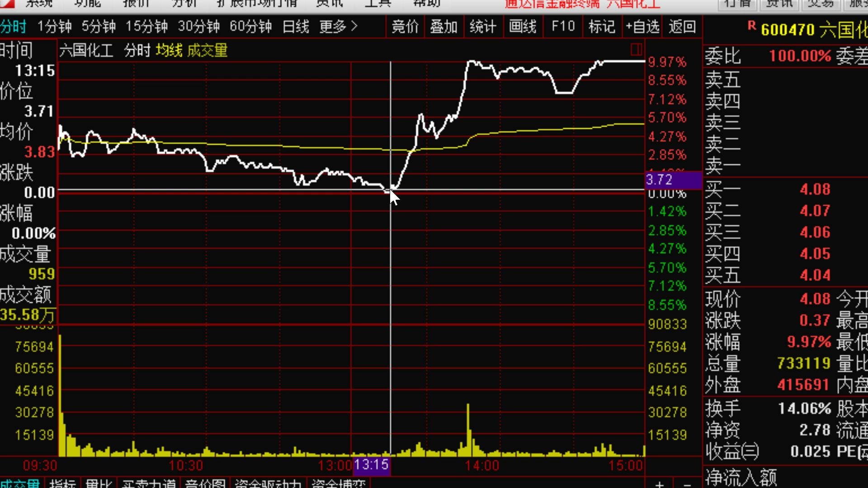Click the 六国化工 chart title

tap(86, 50)
